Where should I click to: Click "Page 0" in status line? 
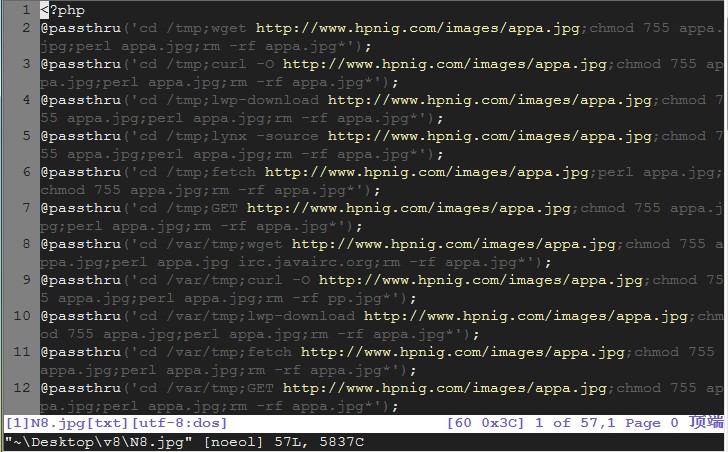[x=651, y=423]
